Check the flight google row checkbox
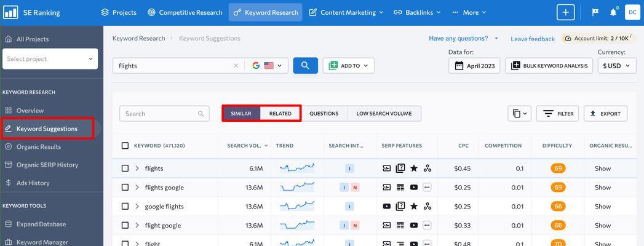This screenshot has width=644, height=246. tap(125, 225)
